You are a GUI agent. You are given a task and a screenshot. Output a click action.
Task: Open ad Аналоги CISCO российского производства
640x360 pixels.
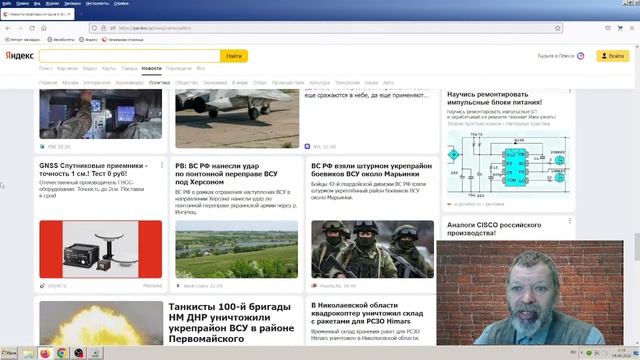(x=494, y=229)
